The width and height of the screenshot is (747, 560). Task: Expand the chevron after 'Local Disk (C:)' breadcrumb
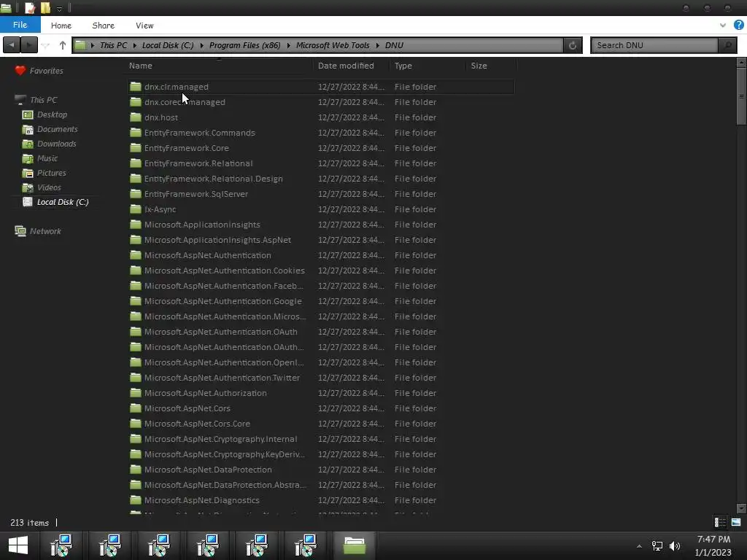point(201,46)
